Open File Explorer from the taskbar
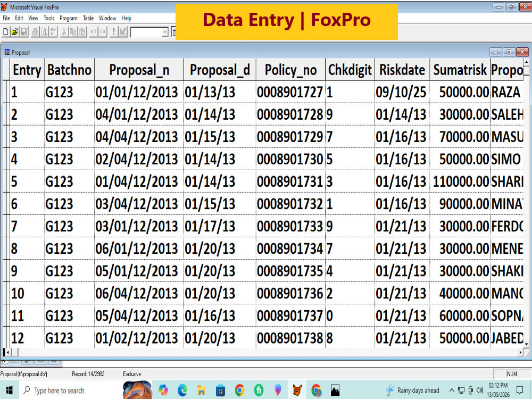The width and height of the screenshot is (532, 399). pyautogui.click(x=201, y=390)
